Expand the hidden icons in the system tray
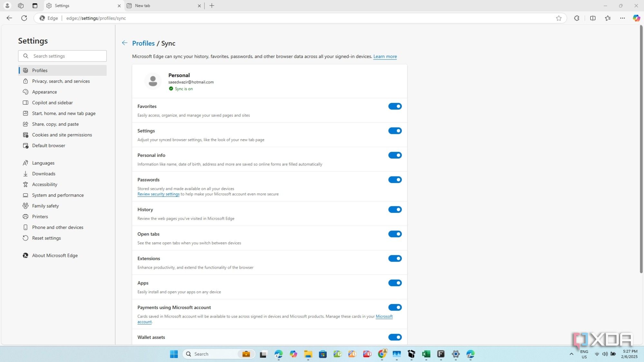Screen dimensions: 644x362 (x=572, y=354)
